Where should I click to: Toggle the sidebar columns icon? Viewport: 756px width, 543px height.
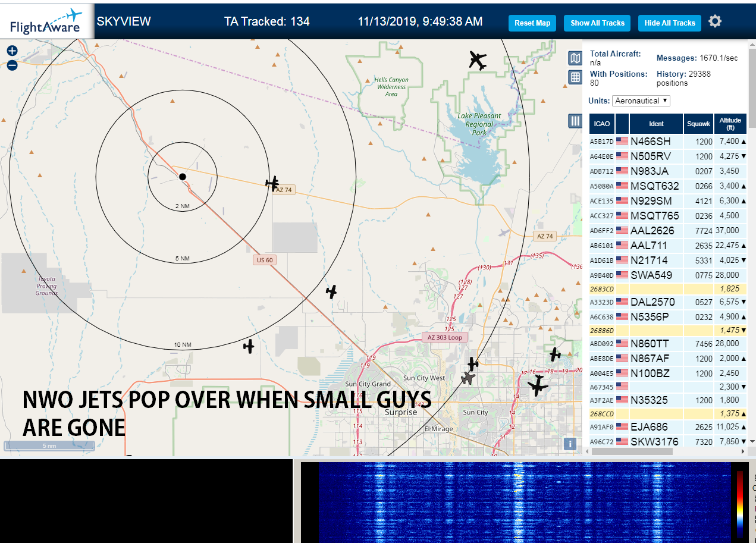pos(575,121)
